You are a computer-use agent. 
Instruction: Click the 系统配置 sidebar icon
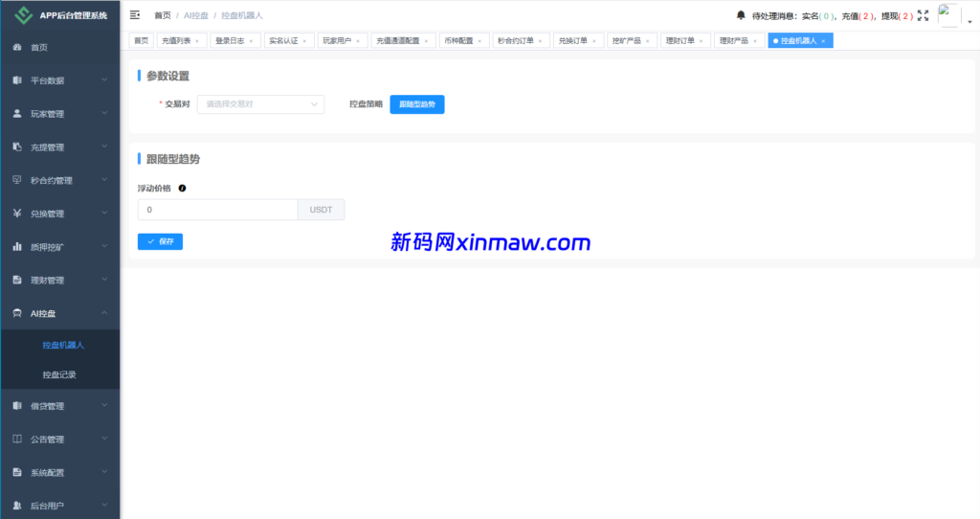17,472
